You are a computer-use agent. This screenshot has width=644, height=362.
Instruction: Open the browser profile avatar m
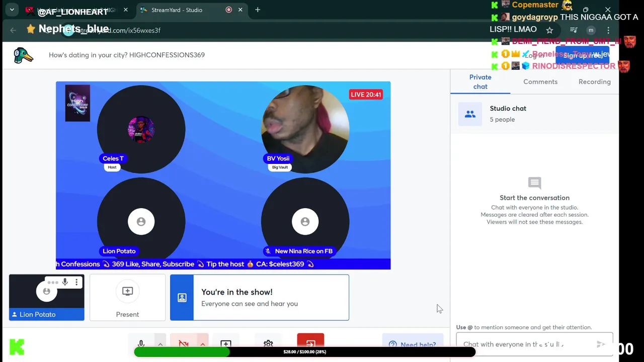pos(591,30)
